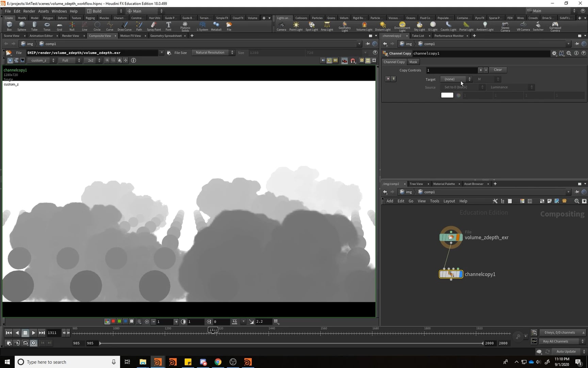Toggle the green channel display
The image size is (588, 368).
[x=119, y=321]
